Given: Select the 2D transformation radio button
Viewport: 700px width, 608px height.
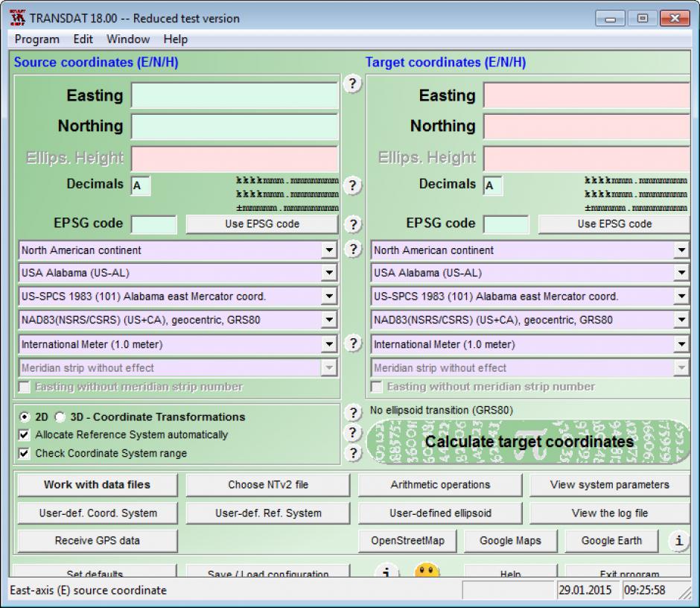Looking at the screenshot, I should (24, 417).
